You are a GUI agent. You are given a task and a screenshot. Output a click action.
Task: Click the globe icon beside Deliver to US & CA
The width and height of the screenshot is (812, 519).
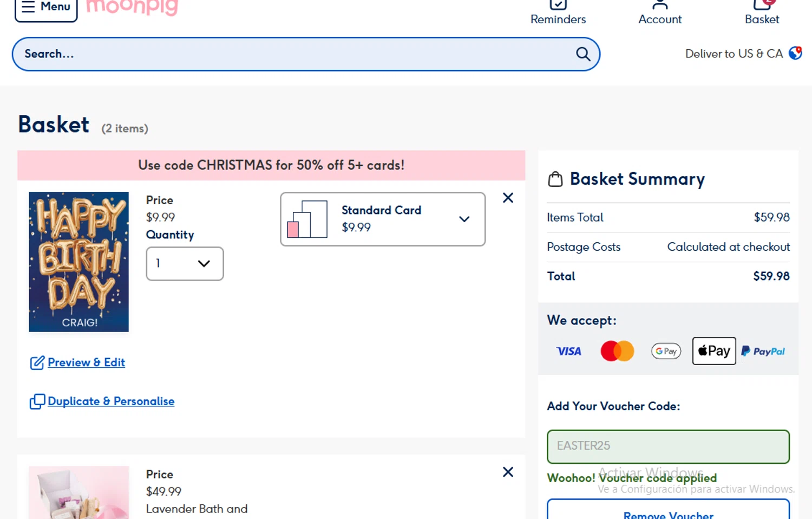(795, 53)
